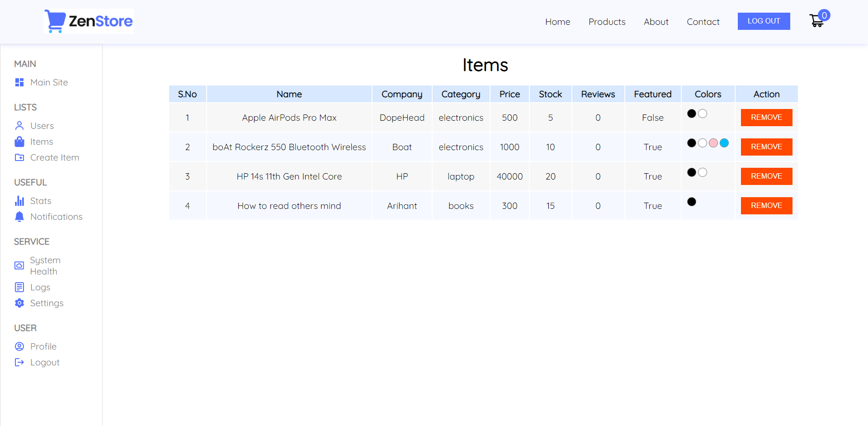Click the Main Site grid icon
Image resolution: width=868 pixels, height=426 pixels.
19,82
